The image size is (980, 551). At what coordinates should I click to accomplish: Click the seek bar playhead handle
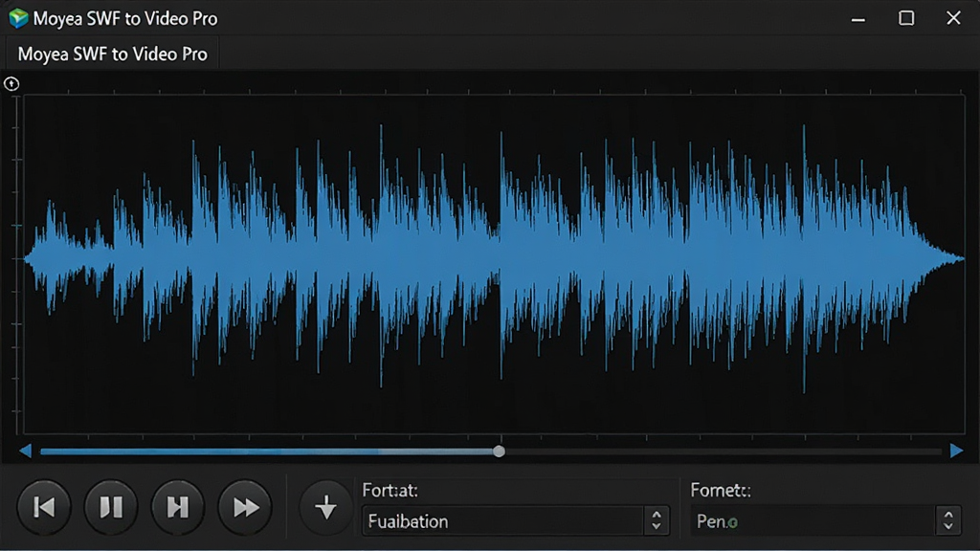[499, 452]
